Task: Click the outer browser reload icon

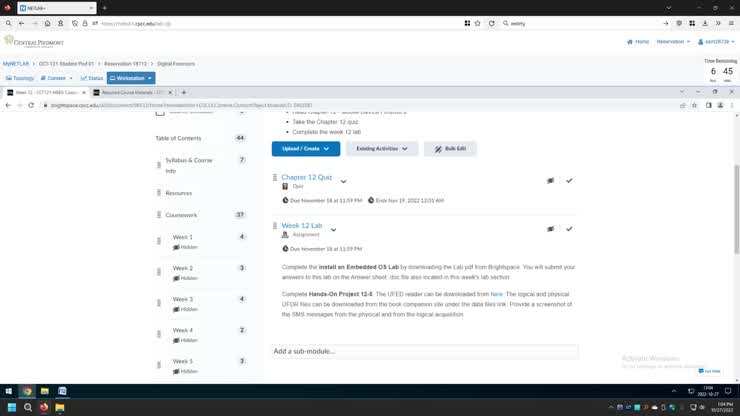Action: tap(491, 23)
